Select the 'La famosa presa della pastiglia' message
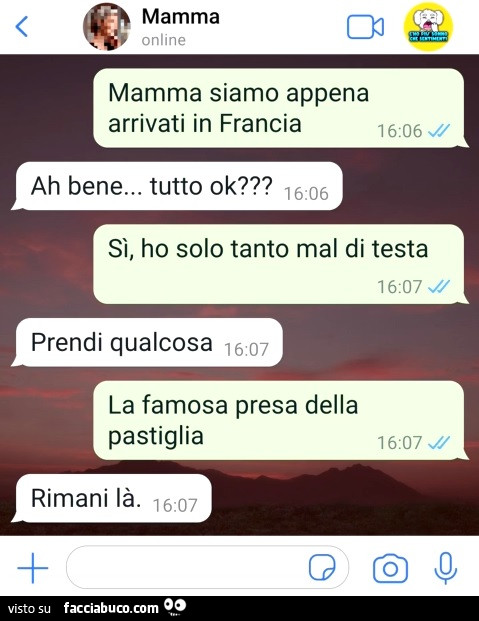Screen dimensions: 479x621 (x=279, y=420)
